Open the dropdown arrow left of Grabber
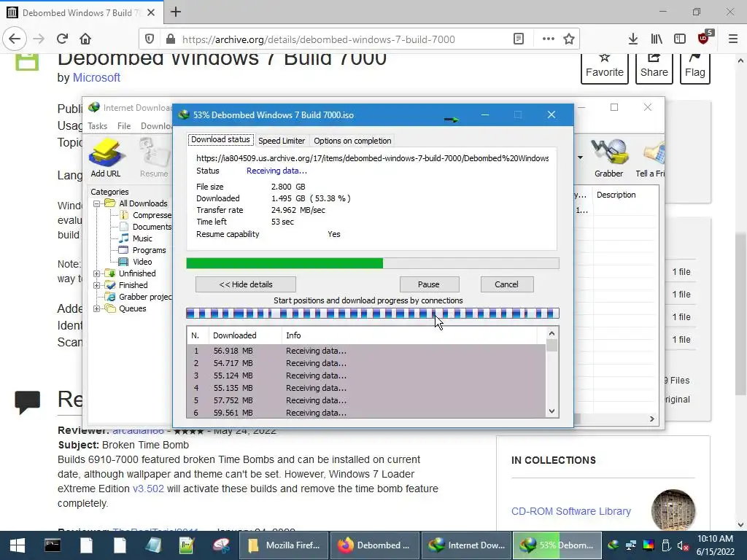747x560 pixels. [580, 157]
